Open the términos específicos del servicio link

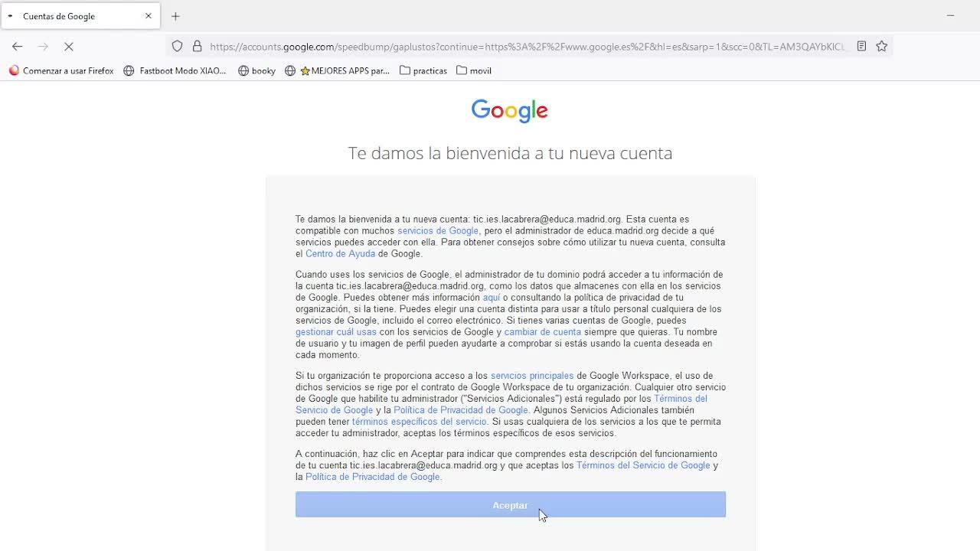click(x=420, y=422)
